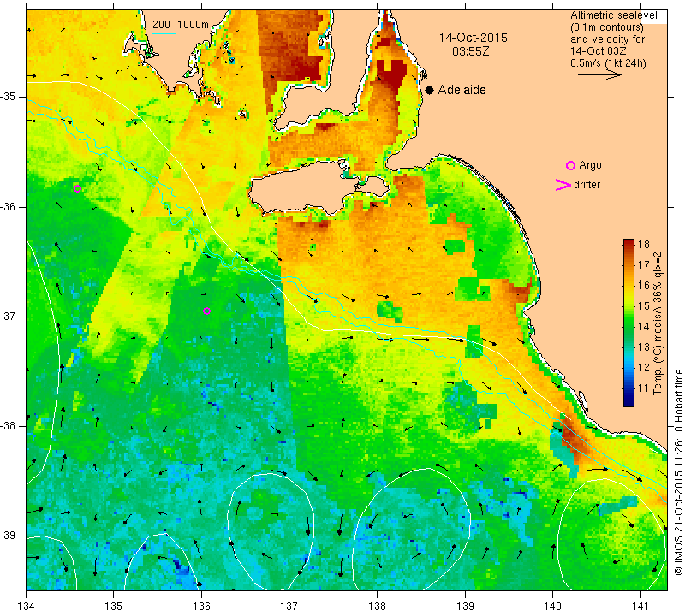
Task: Click the Altimetric sealevel legend title
Action: point(613,15)
